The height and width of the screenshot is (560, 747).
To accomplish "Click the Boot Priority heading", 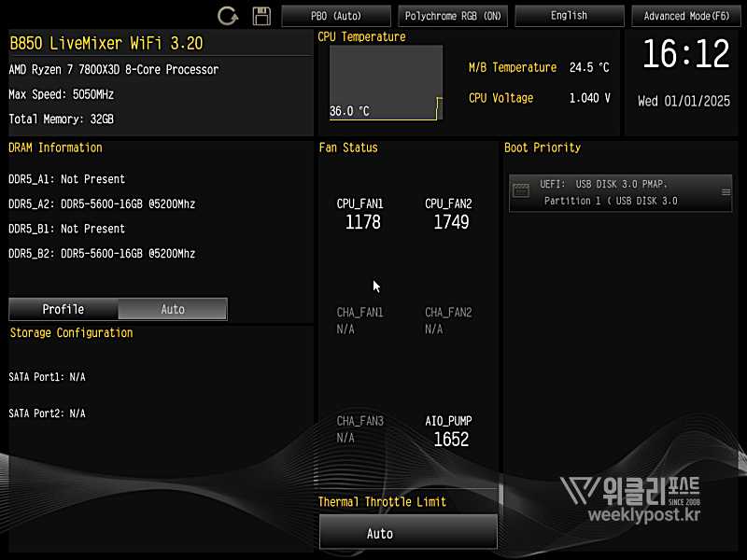I will coord(543,147).
